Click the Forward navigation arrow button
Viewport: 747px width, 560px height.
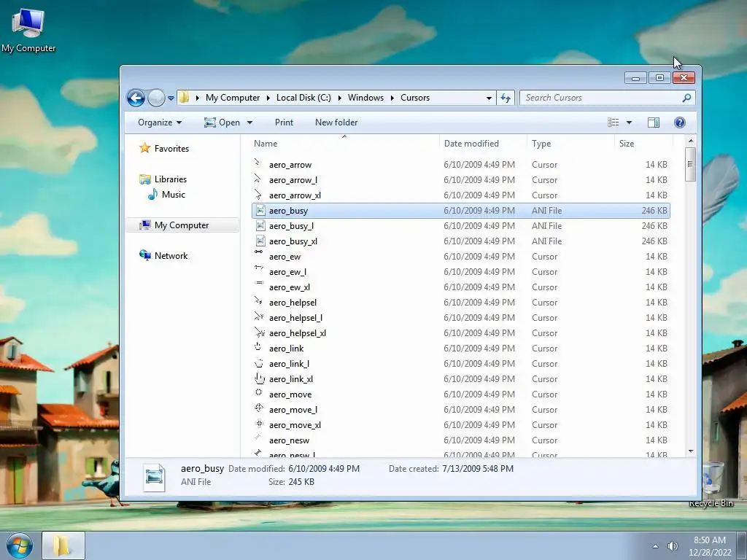pos(156,98)
